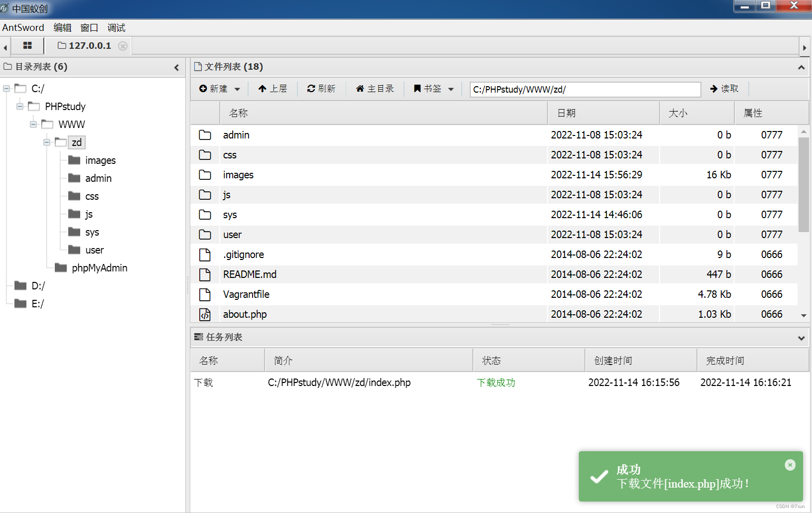Viewport: 812px width, 513px height.
Task: Sort files by 名称 column
Action: (384, 113)
